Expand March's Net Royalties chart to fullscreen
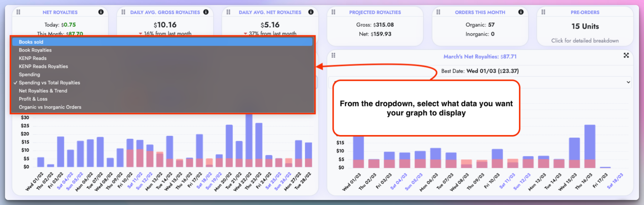644x205 pixels. coord(626,55)
